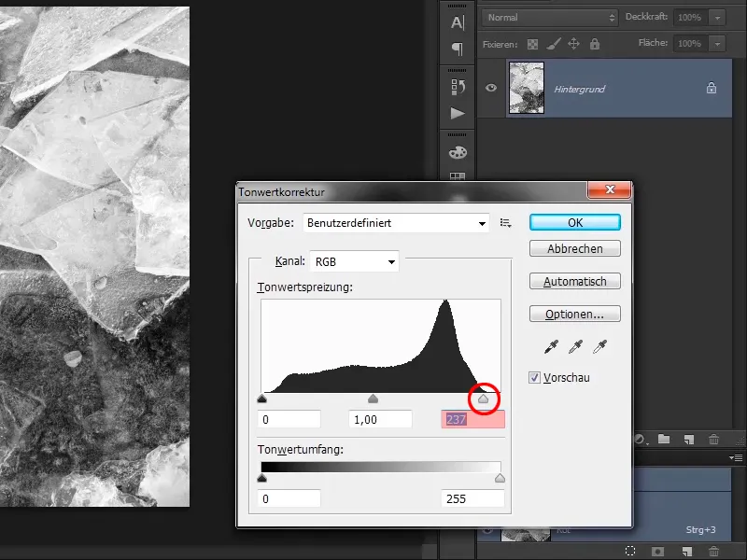Open the History panel icon
Viewport: 747px width, 560px height.
pyautogui.click(x=458, y=87)
